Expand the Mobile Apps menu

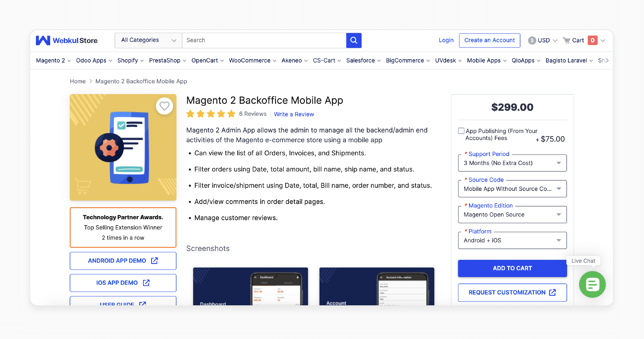tap(487, 61)
